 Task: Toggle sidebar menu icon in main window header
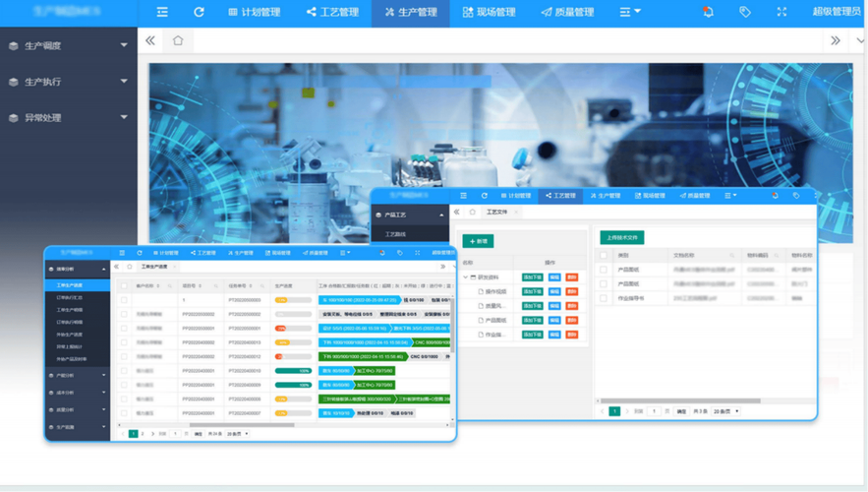point(162,12)
